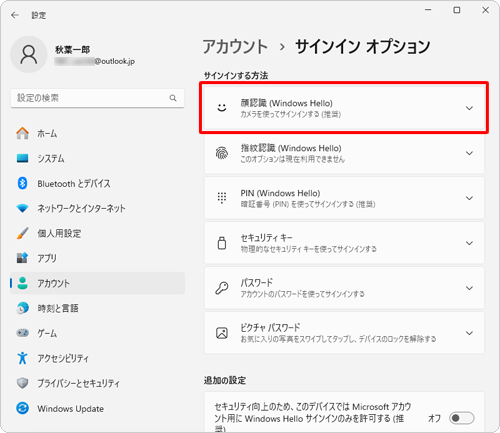Click the picture password image icon
This screenshot has width=500, height=433.
222,333
